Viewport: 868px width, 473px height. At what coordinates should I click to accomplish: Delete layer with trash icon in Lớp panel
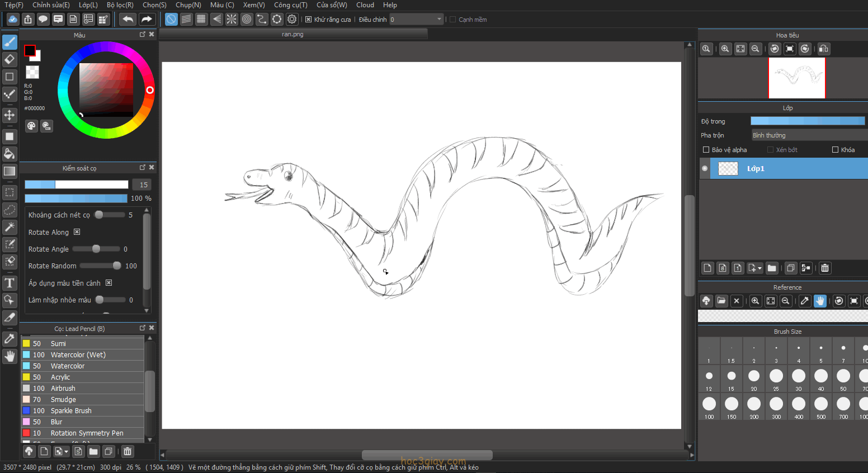pos(825,268)
